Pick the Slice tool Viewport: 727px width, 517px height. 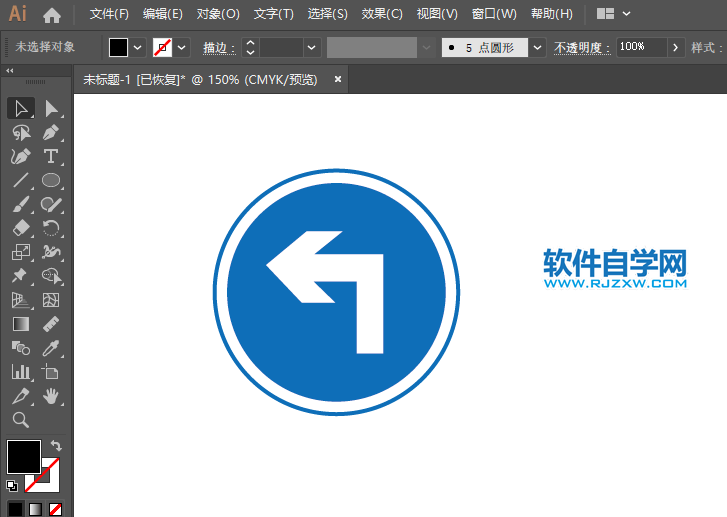[21, 396]
